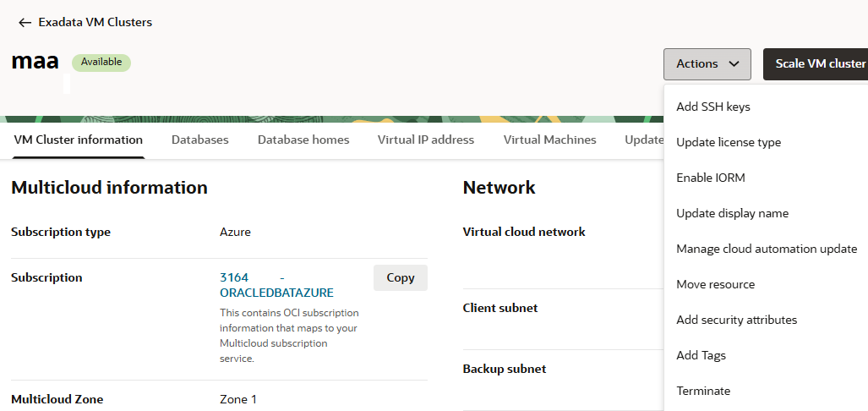Open the ORACLEDBATAZURE subscription link
The height and width of the screenshot is (411, 868).
pyautogui.click(x=276, y=293)
